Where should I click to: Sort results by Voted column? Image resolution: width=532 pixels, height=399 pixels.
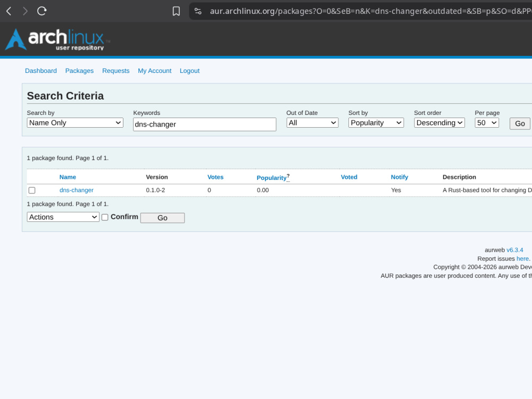[349, 177]
